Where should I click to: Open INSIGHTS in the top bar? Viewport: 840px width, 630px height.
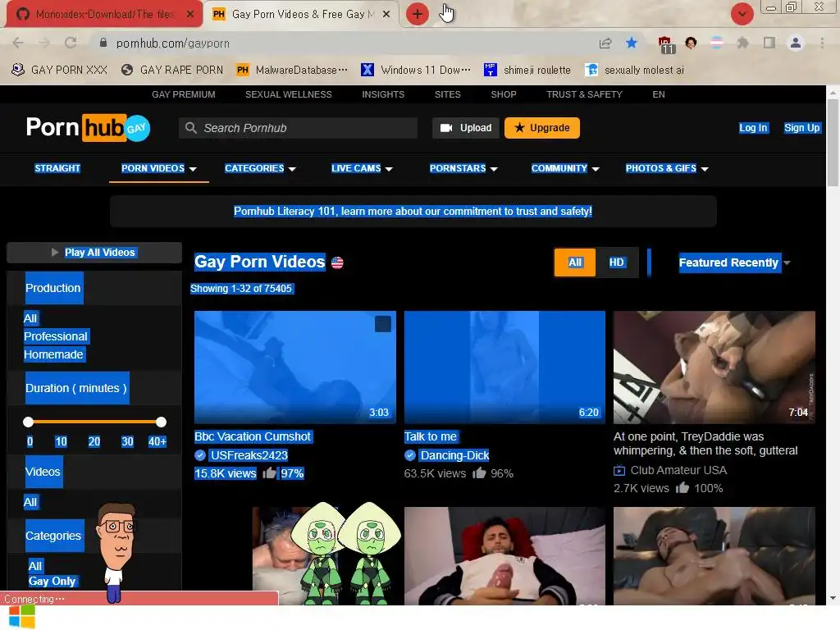click(x=383, y=94)
